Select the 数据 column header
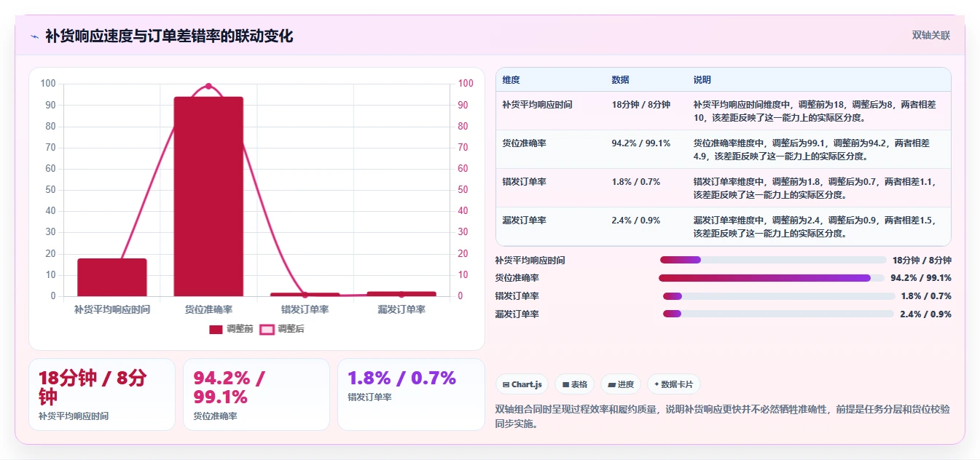 (621, 80)
